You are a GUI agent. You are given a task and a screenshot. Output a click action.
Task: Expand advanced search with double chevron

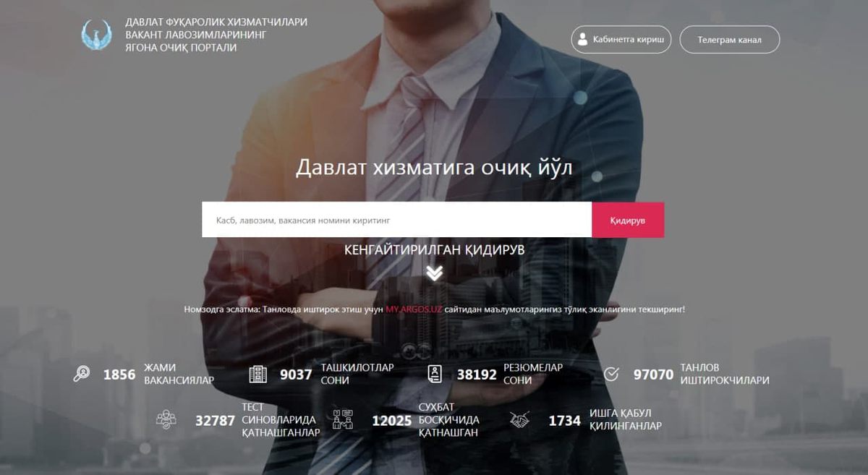434,273
